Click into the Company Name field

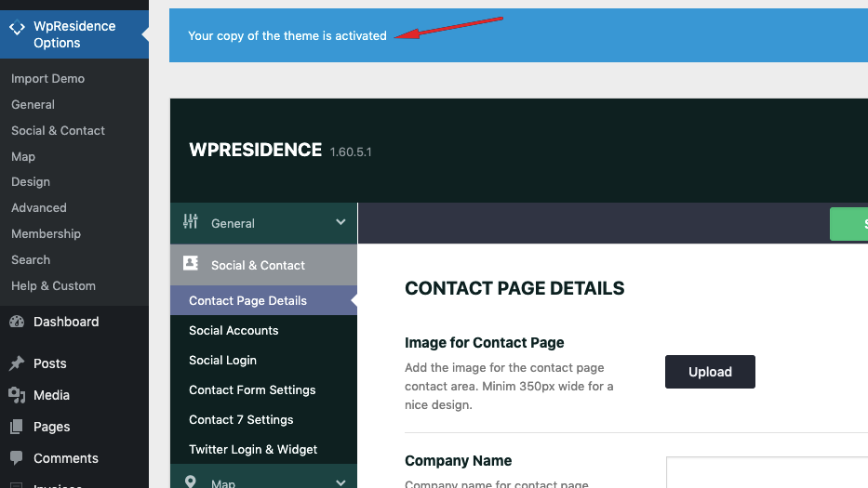(768, 472)
